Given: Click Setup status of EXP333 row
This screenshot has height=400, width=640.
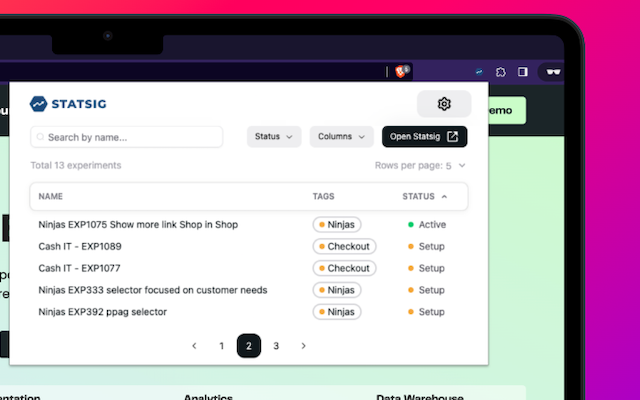Looking at the screenshot, I should [x=426, y=290].
